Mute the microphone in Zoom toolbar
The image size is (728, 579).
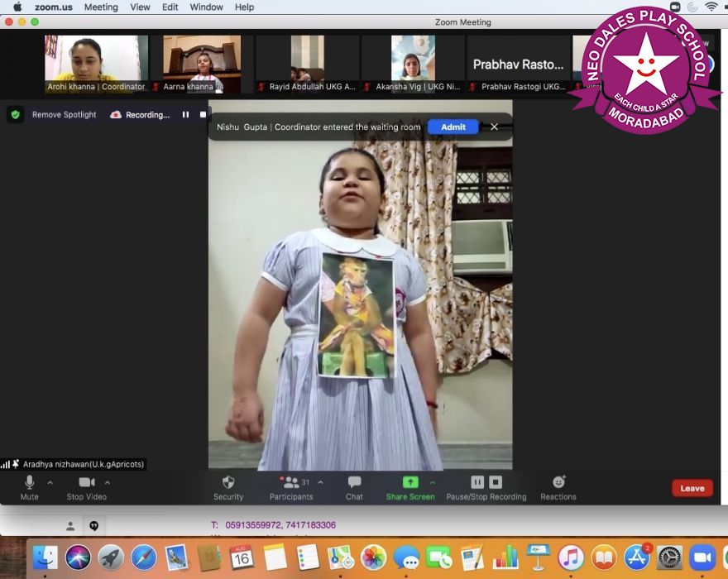pos(30,483)
